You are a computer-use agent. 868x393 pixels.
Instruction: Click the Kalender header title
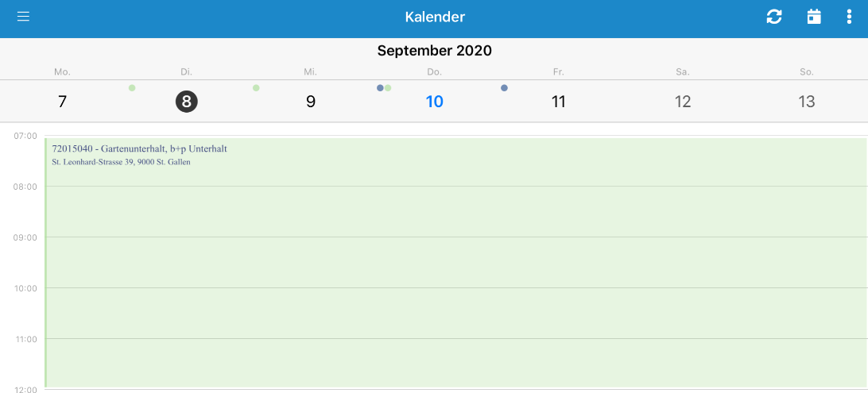(x=435, y=17)
